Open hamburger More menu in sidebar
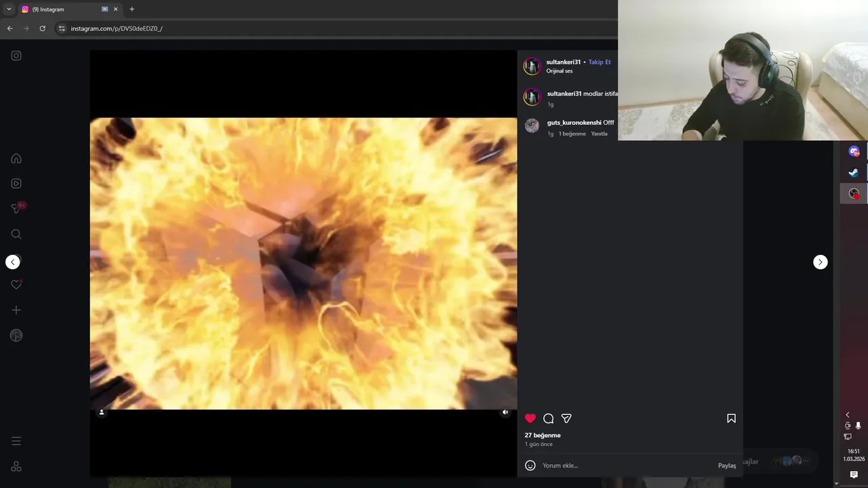868x488 pixels. [16, 441]
